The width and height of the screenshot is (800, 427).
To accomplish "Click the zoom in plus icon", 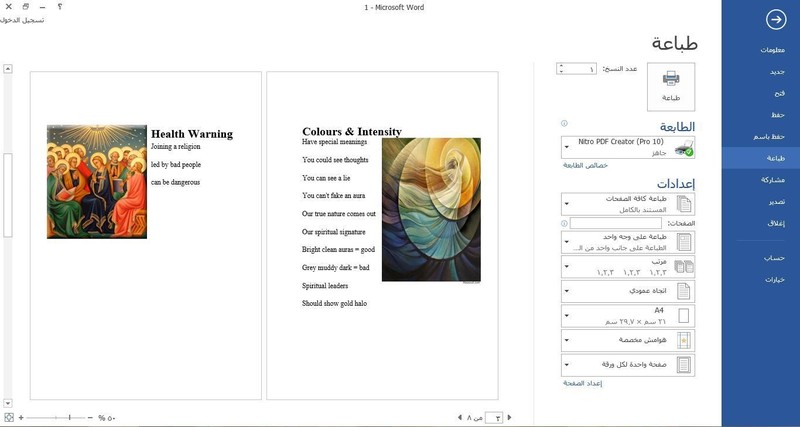I will pos(21,418).
